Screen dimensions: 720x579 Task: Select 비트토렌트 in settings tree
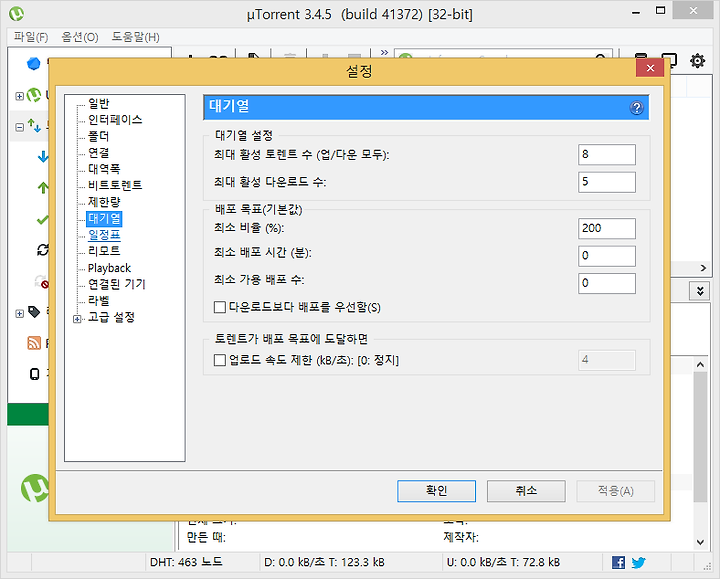[x=115, y=185]
